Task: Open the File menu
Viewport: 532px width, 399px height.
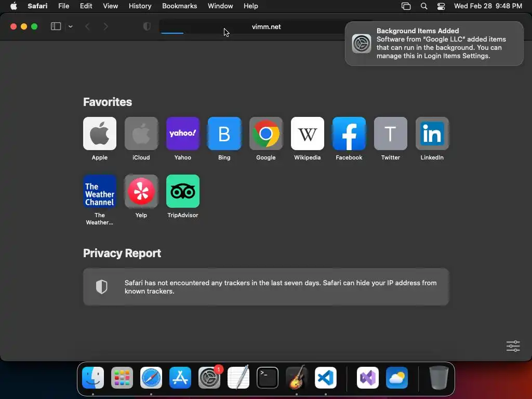Action: pyautogui.click(x=63, y=6)
